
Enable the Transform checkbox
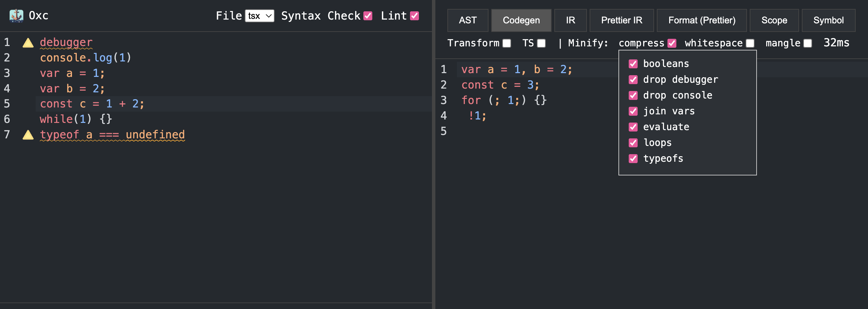[507, 43]
